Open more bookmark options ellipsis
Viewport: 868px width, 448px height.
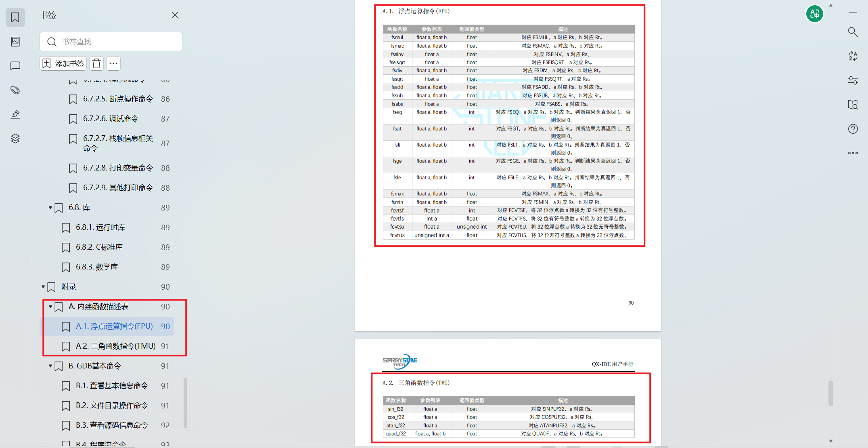click(x=113, y=63)
